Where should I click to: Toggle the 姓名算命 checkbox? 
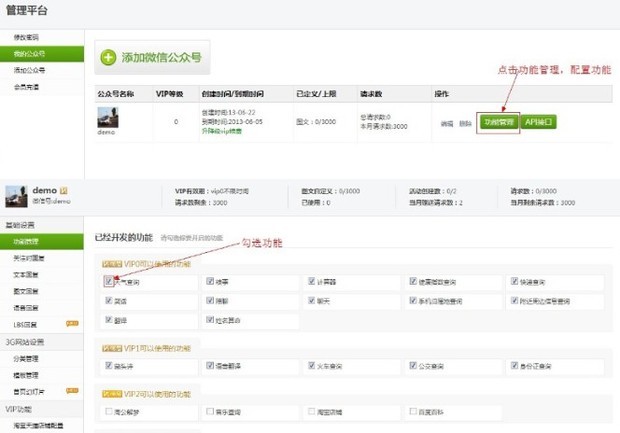click(210, 320)
